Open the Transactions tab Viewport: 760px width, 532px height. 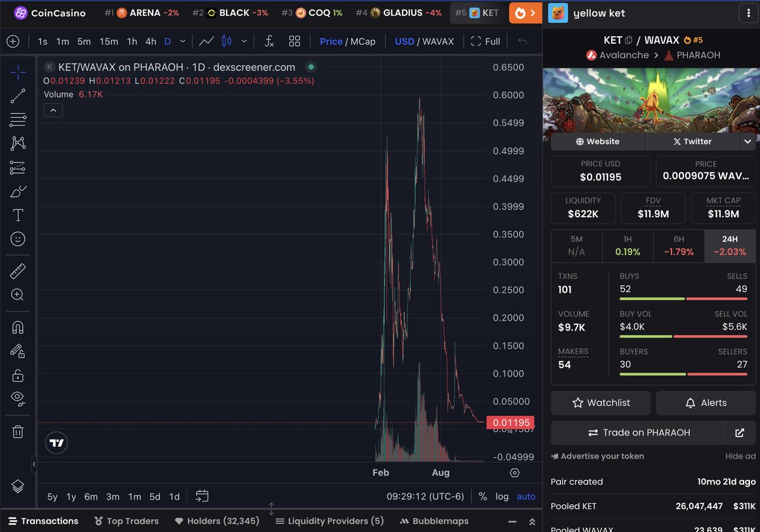43,521
